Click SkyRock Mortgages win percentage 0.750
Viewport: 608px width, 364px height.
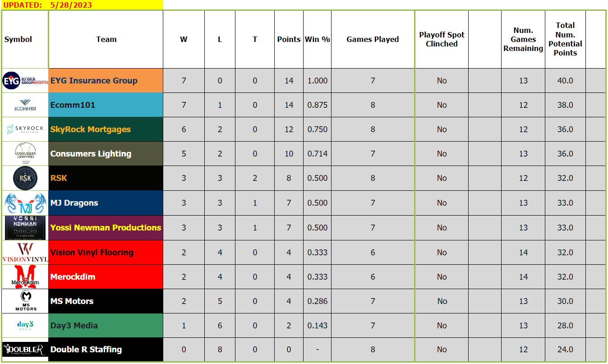coord(318,129)
